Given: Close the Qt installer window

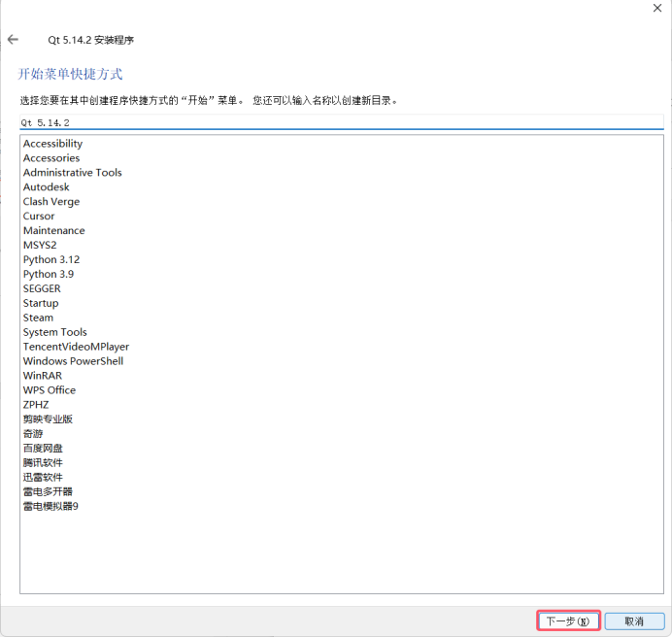Looking at the screenshot, I should (657, 8).
